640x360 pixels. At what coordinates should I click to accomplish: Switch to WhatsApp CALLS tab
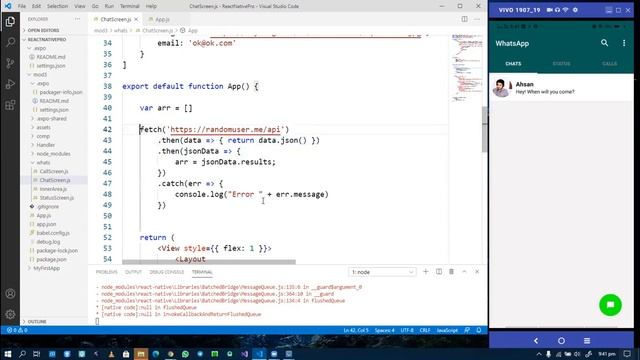coord(609,64)
